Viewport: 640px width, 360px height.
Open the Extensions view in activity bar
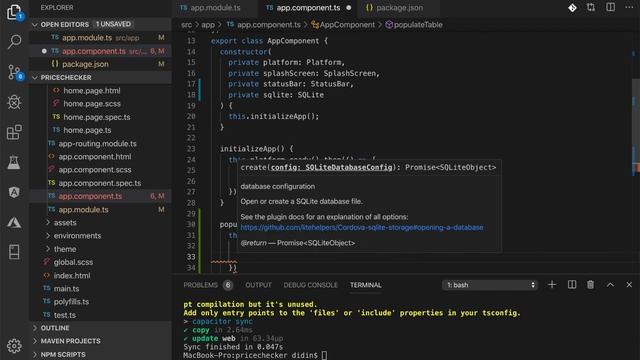[14, 132]
